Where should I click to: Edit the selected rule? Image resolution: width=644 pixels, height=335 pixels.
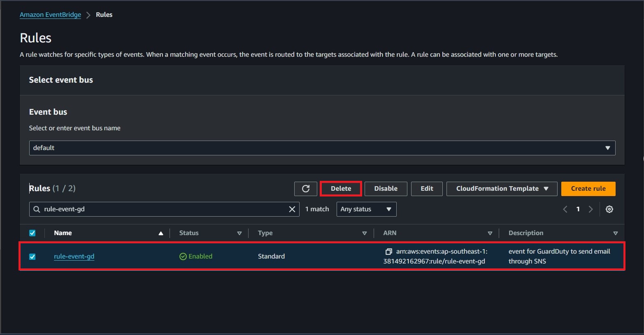(x=427, y=189)
